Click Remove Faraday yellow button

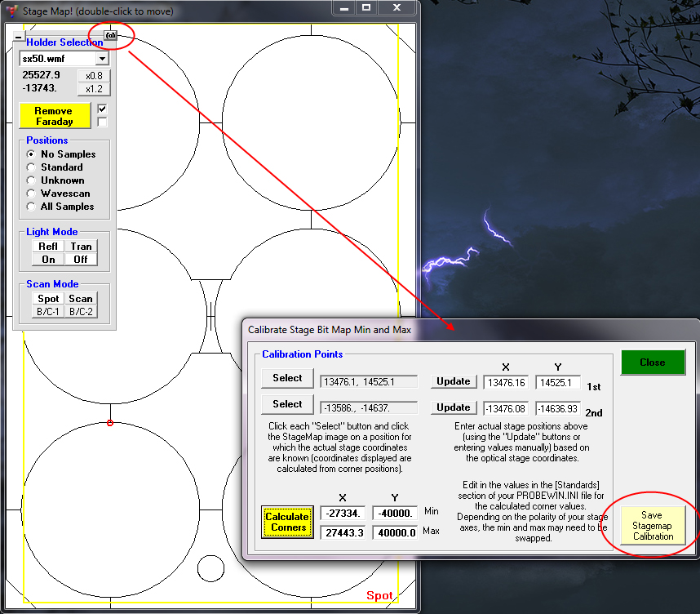pyautogui.click(x=54, y=116)
